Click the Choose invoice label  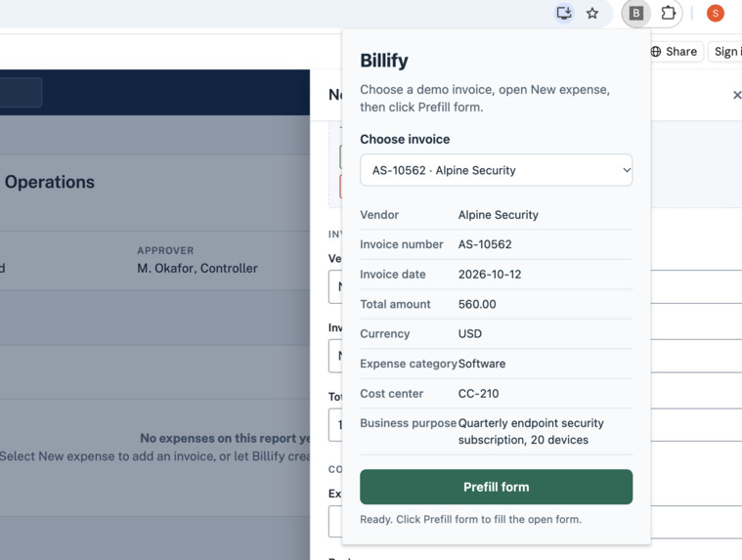tap(405, 139)
